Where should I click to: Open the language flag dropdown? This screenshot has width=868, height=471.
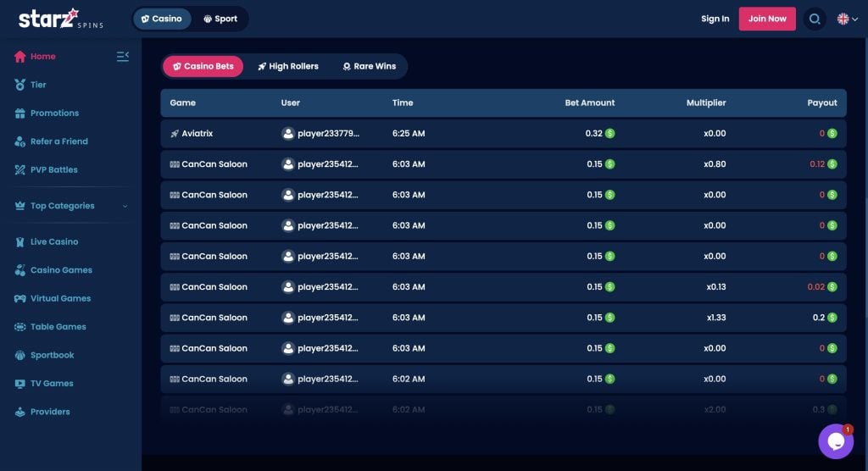pos(847,19)
